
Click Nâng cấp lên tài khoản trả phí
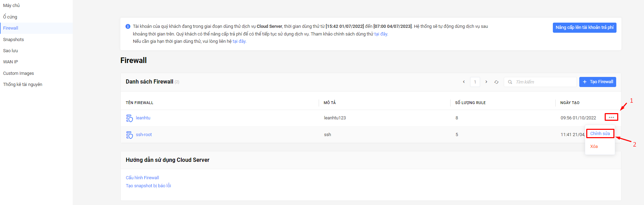[585, 27]
